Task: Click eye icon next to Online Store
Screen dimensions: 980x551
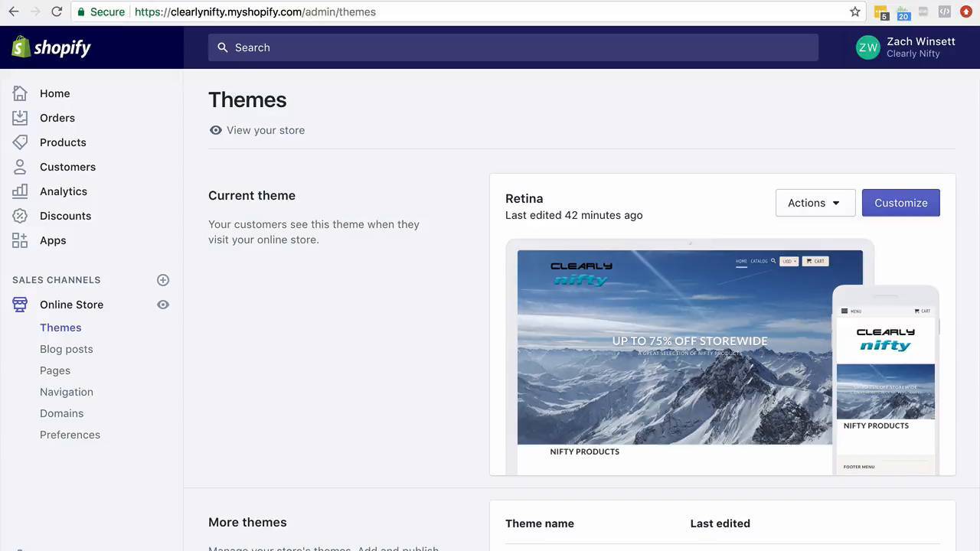Action: click(163, 305)
